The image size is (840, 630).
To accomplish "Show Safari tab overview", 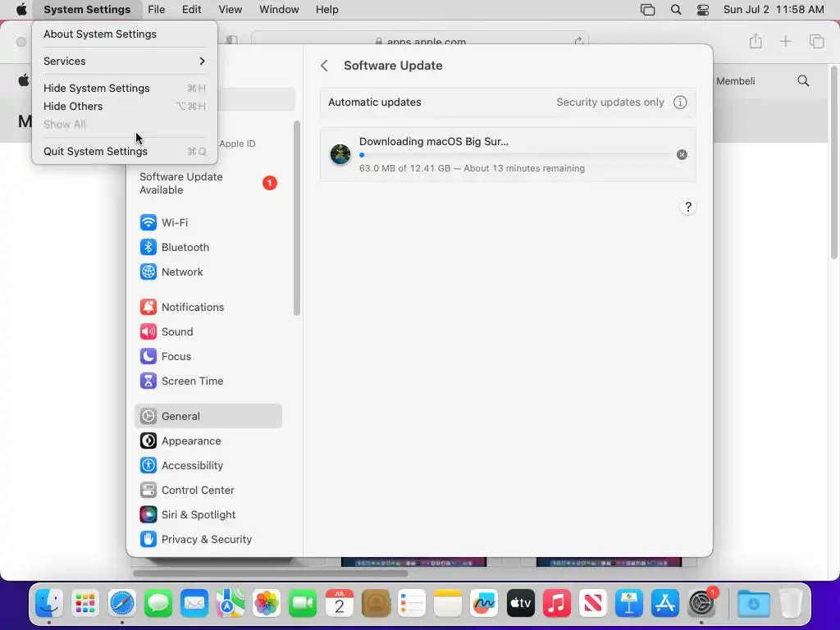I will (x=816, y=41).
